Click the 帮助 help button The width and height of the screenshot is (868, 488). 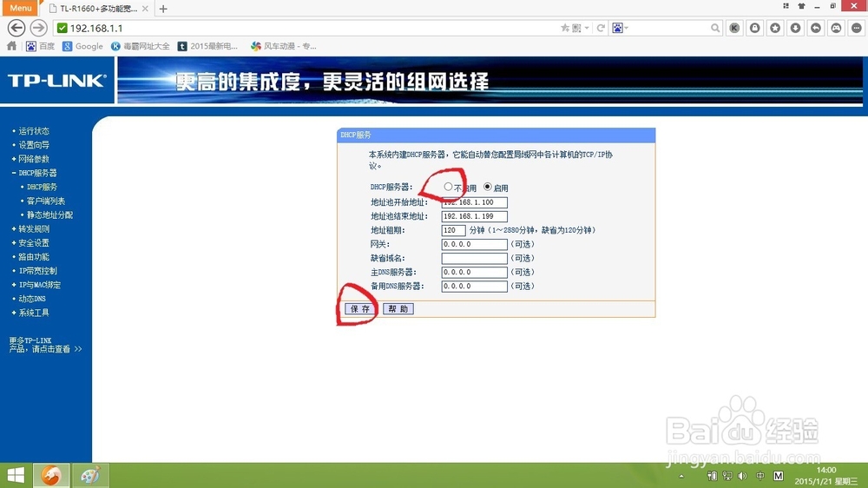[398, 308]
